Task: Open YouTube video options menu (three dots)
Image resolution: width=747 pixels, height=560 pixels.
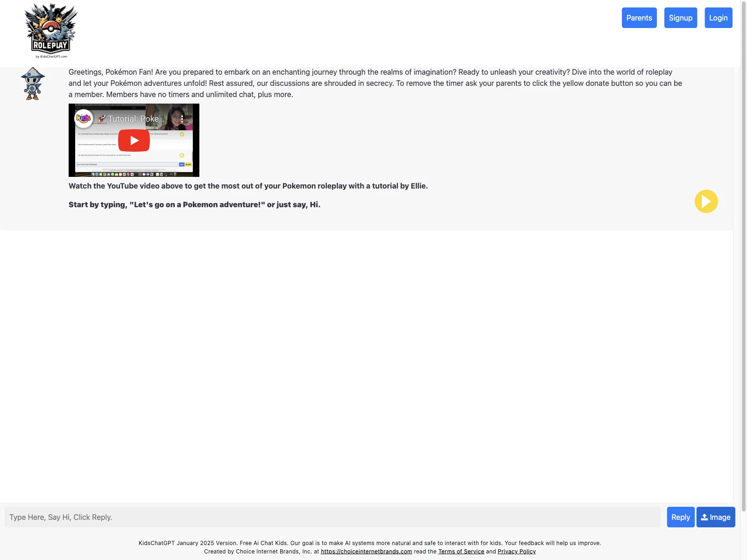Action: pos(182,119)
